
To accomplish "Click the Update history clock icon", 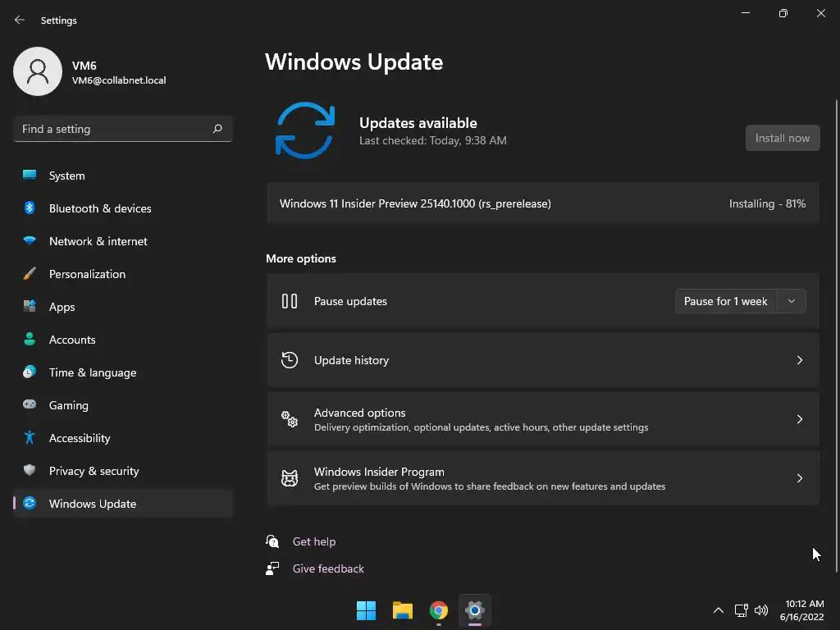I will 290,360.
